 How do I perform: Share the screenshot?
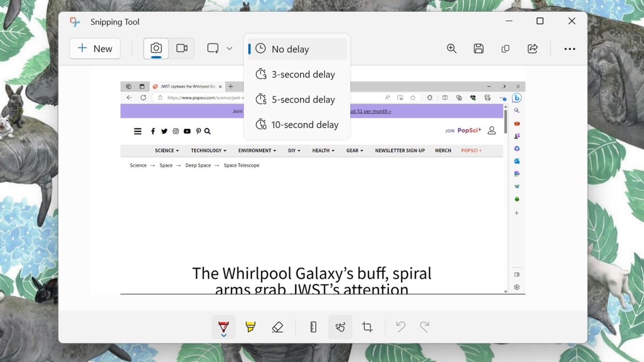532,48
